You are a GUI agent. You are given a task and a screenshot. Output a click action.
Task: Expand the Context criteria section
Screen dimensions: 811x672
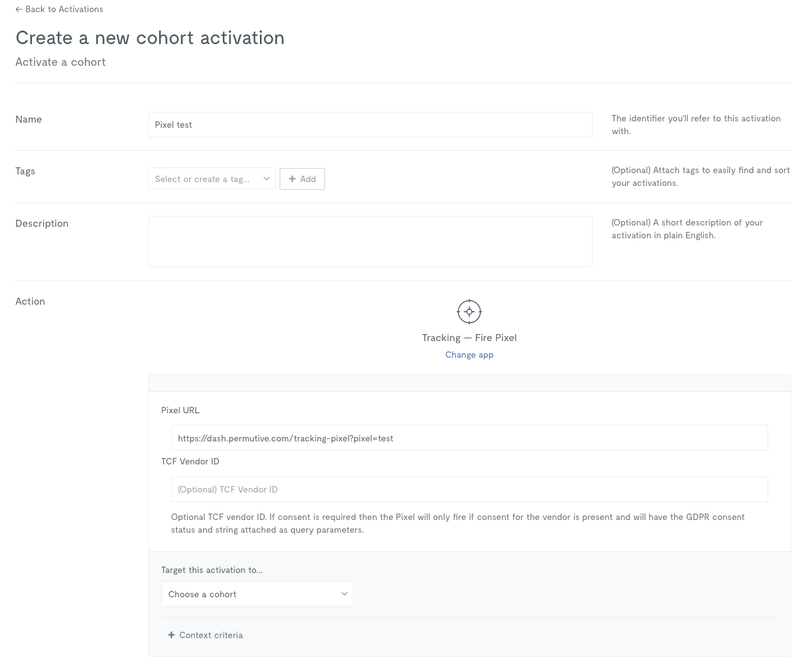point(205,635)
